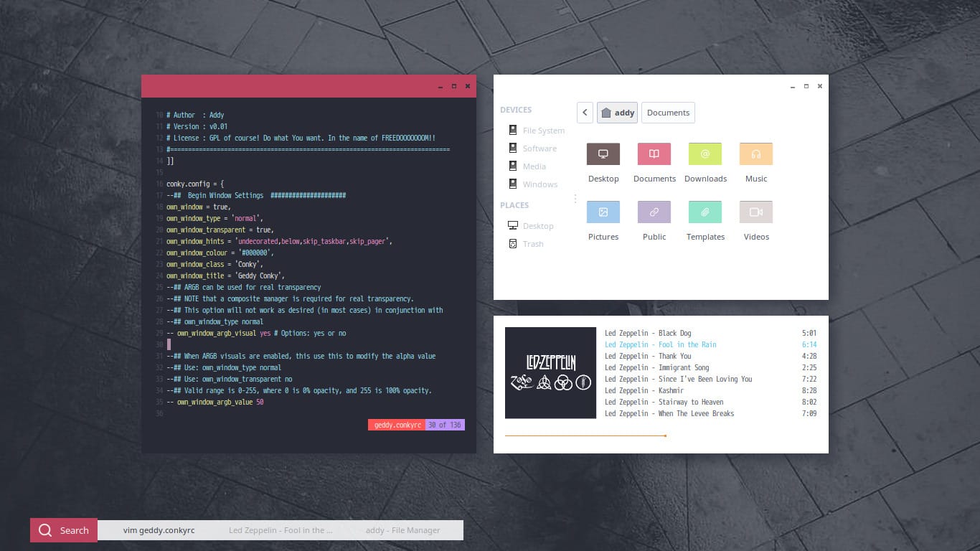Open the Desktop folder icon in file manager
The image size is (980, 551).
click(x=603, y=154)
